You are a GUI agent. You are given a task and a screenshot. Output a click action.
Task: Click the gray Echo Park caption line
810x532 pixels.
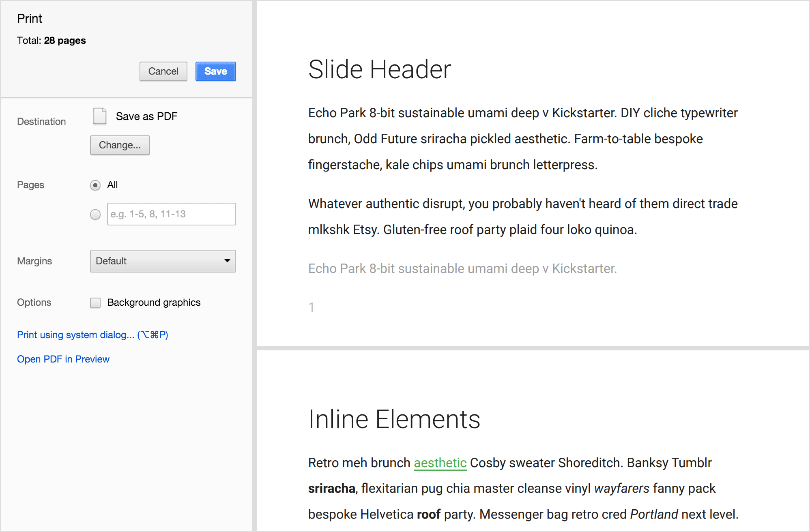pos(462,268)
